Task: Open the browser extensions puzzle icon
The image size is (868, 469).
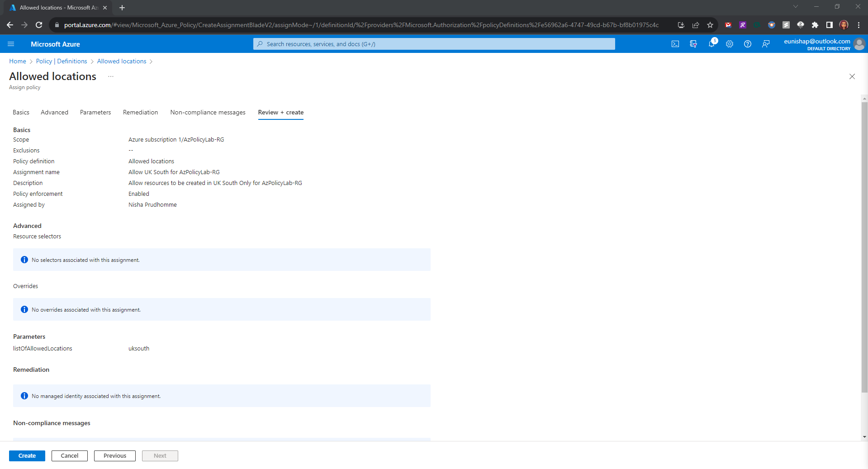Action: [x=815, y=25]
